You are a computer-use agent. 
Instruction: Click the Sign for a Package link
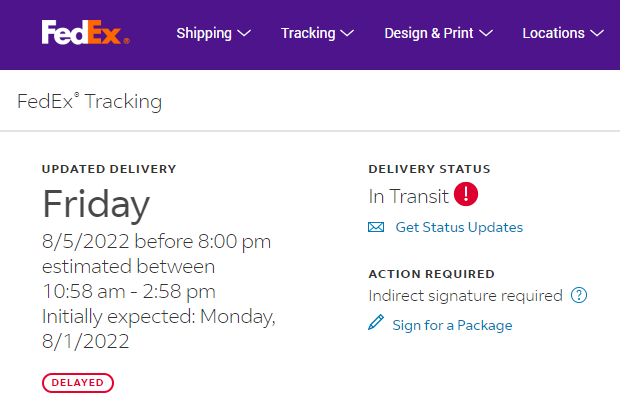pos(452,325)
